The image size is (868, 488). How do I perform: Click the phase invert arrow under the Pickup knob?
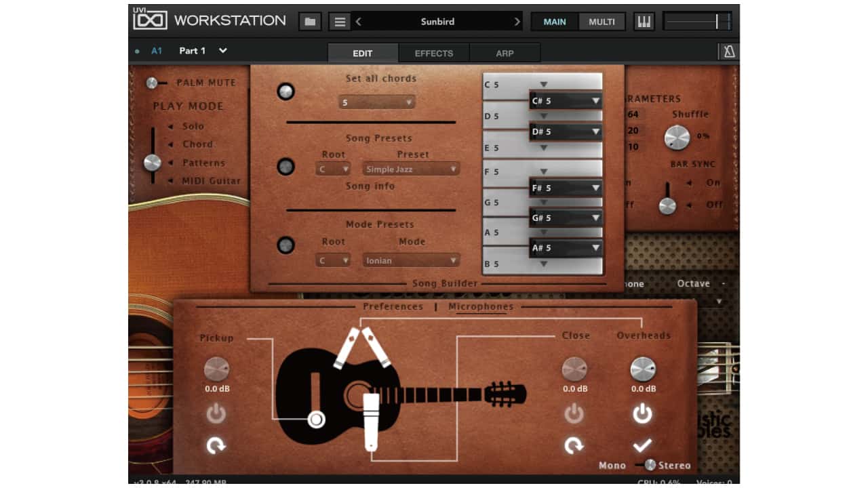coord(216,445)
